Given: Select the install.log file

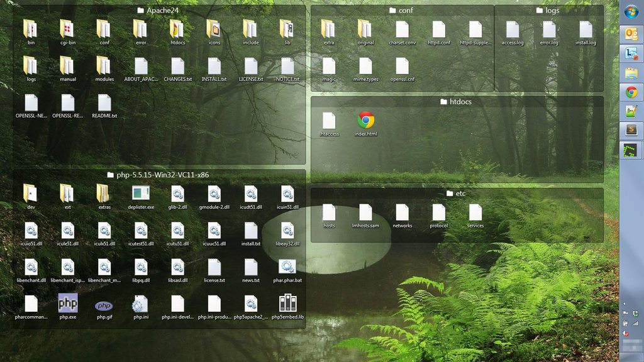Looking at the screenshot, I should point(586,33).
